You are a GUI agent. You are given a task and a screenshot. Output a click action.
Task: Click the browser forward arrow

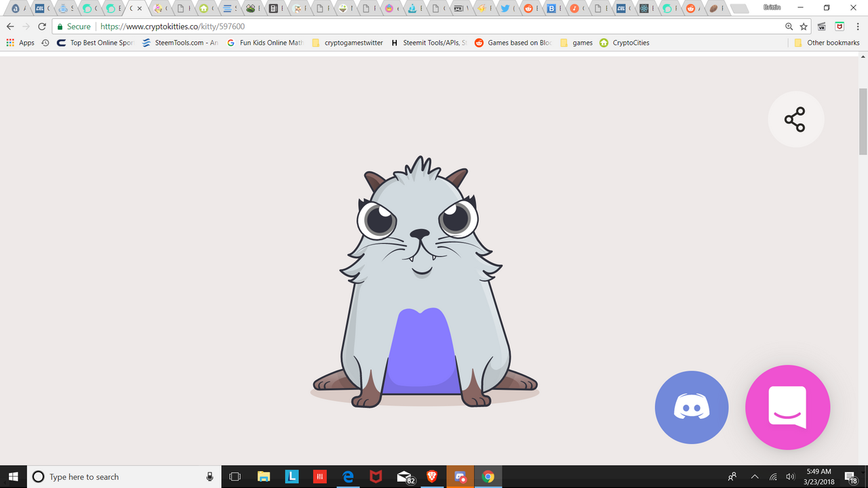tap(26, 26)
